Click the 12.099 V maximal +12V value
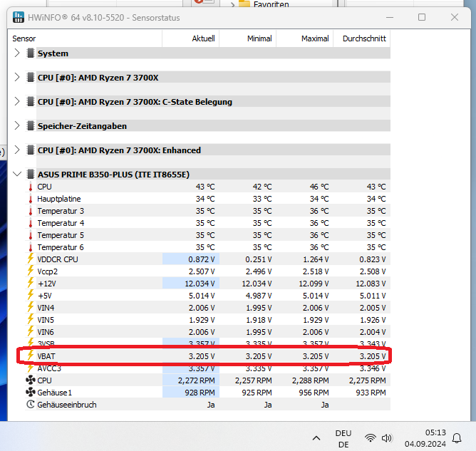This screenshot has height=451, width=476. pyautogui.click(x=314, y=284)
